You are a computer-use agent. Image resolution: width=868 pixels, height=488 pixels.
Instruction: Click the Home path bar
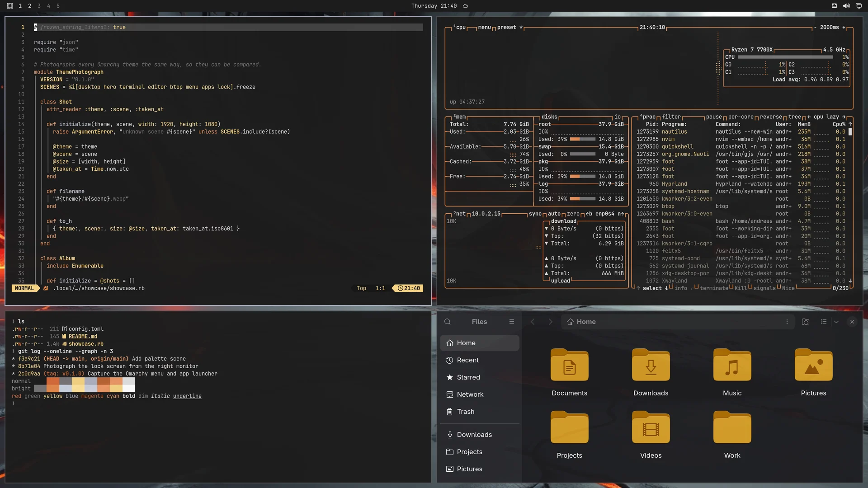pos(677,322)
